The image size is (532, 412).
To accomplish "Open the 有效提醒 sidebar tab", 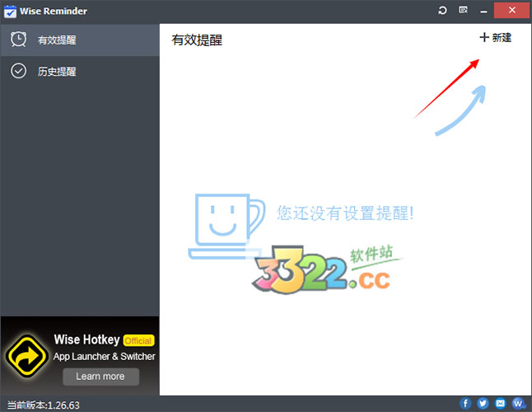I will pos(80,40).
